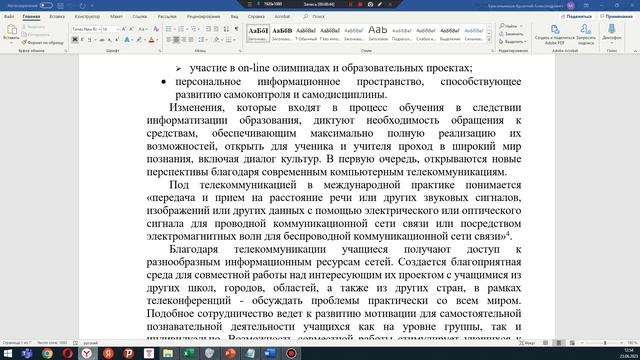Toggle Italic formatting

coord(82,40)
